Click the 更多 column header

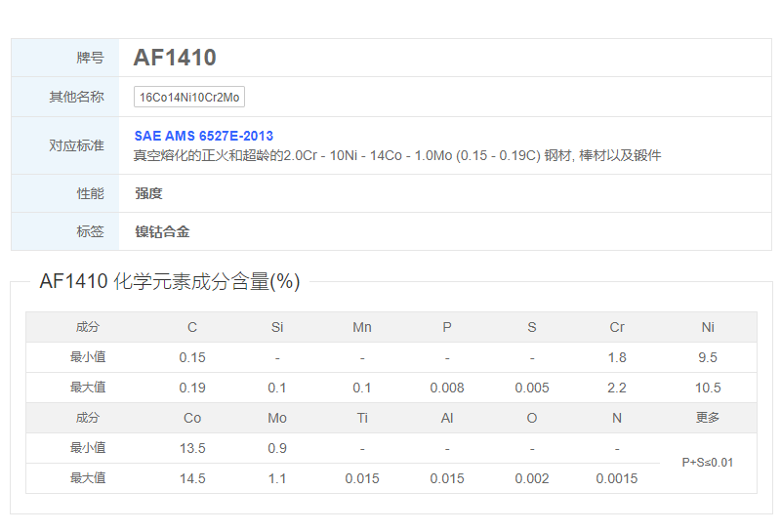pos(708,418)
